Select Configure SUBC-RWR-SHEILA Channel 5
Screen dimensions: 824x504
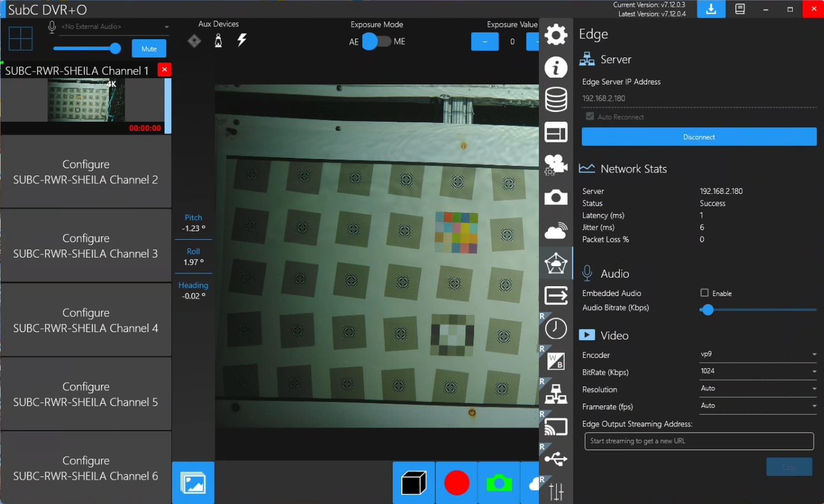(86, 394)
